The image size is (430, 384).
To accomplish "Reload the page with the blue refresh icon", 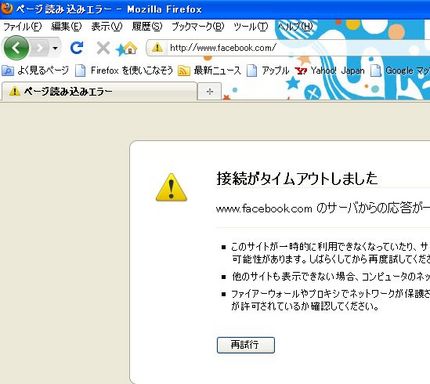I will click(77, 48).
